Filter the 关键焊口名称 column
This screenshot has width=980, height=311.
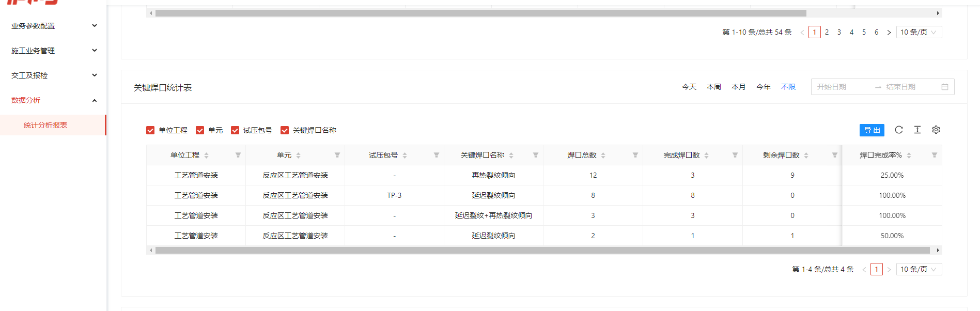536,155
